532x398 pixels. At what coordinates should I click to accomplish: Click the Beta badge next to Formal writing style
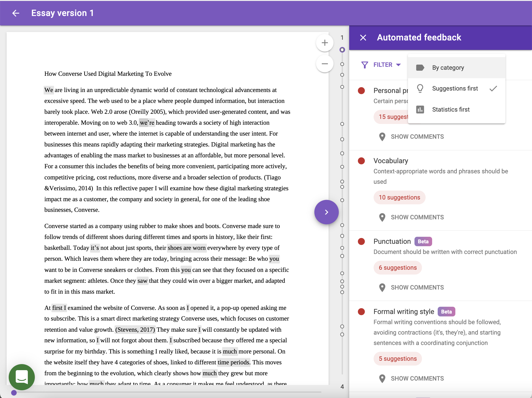[x=446, y=312]
